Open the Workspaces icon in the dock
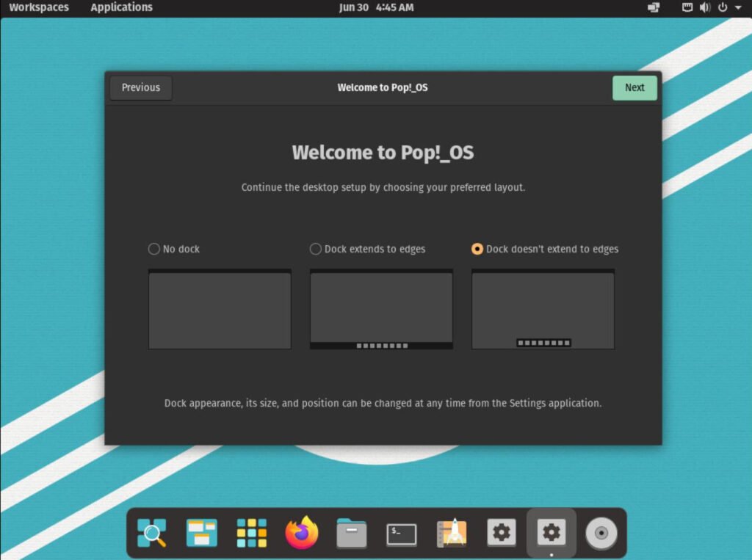 [201, 533]
